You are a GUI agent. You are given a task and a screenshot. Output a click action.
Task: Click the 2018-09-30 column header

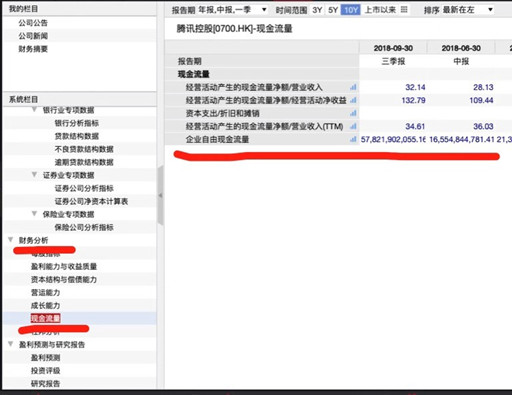click(x=393, y=48)
